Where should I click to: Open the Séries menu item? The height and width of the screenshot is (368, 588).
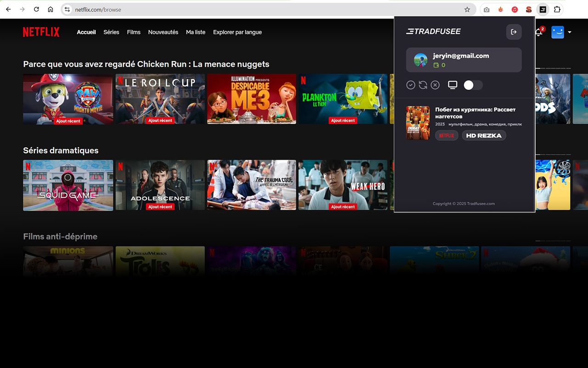click(111, 32)
